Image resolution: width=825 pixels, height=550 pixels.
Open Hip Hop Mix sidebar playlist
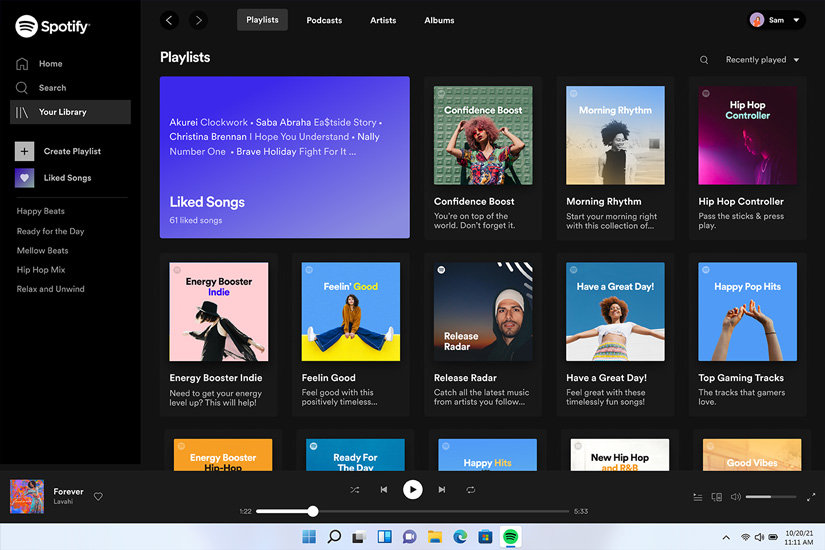tap(41, 269)
